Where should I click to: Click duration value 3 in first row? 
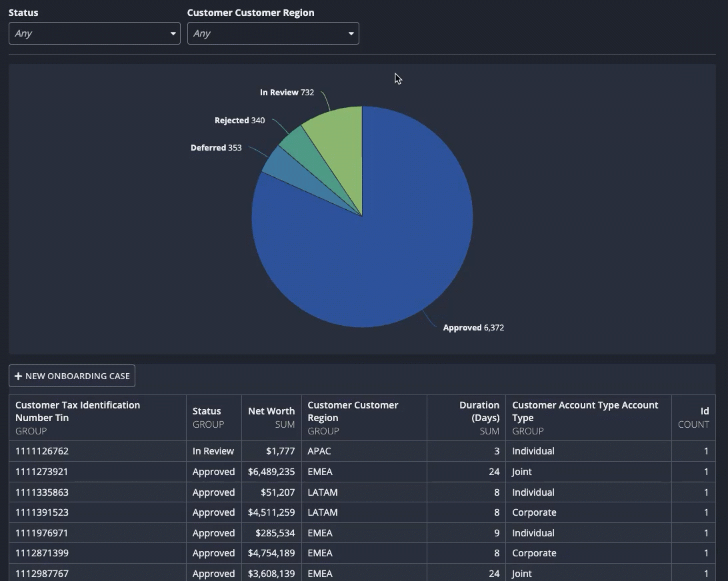(x=466, y=451)
